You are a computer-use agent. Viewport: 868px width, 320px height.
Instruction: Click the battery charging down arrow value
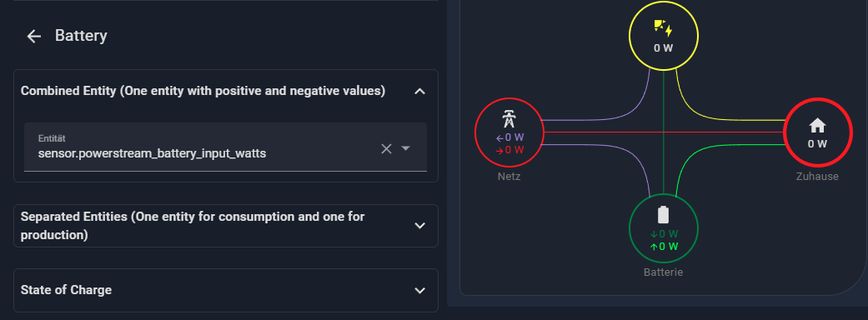[x=664, y=234]
